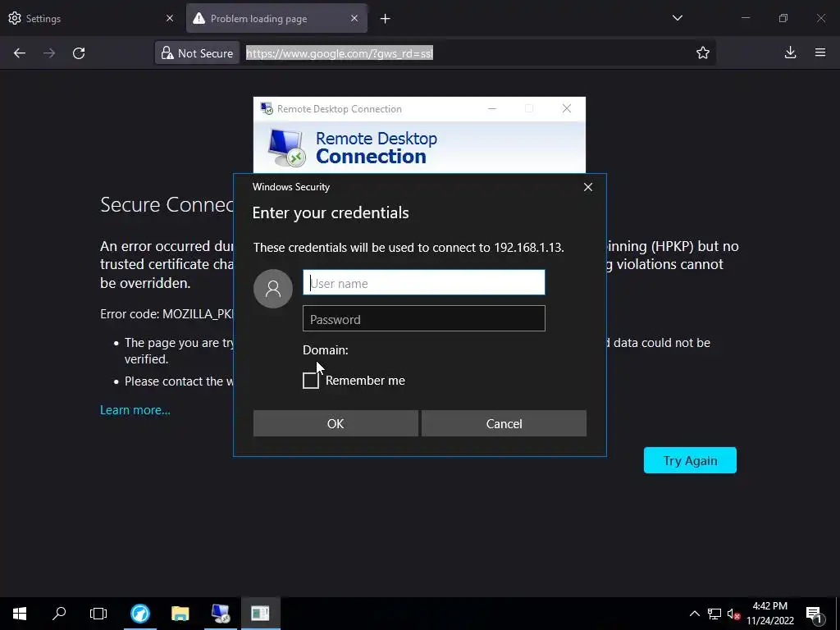Close the Settings tab
The image size is (840, 630).
click(170, 18)
